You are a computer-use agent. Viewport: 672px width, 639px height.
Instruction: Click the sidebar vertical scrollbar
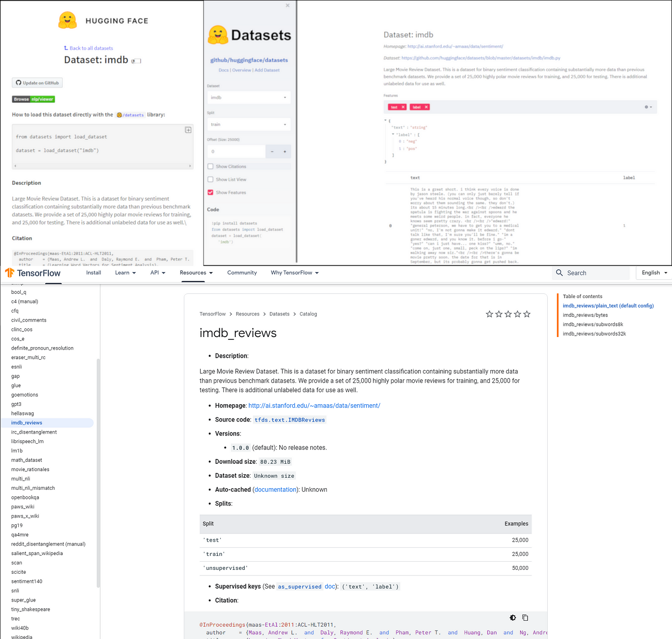point(98,473)
